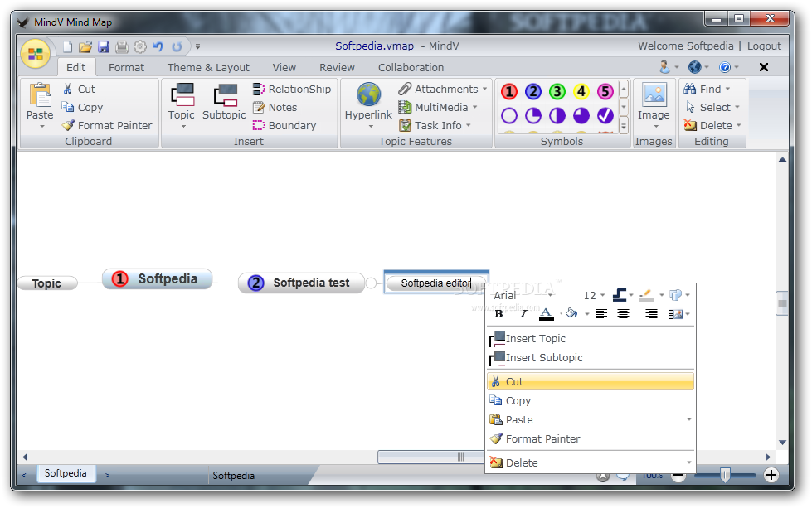The width and height of the screenshot is (812, 508).
Task: Print the map using the printer icon
Action: 122,47
